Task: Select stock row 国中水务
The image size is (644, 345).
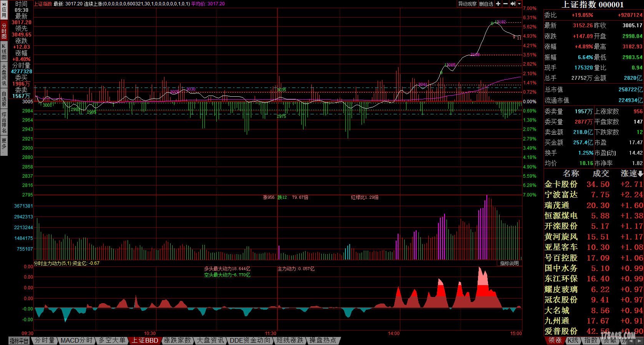Action: click(594, 268)
